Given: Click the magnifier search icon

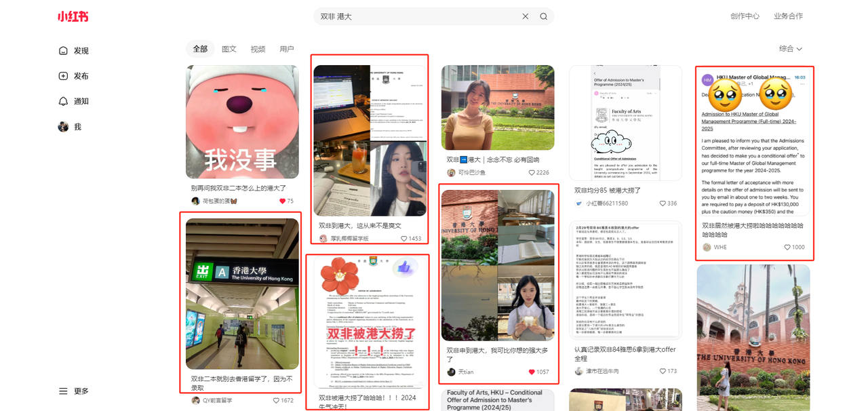Looking at the screenshot, I should (543, 16).
